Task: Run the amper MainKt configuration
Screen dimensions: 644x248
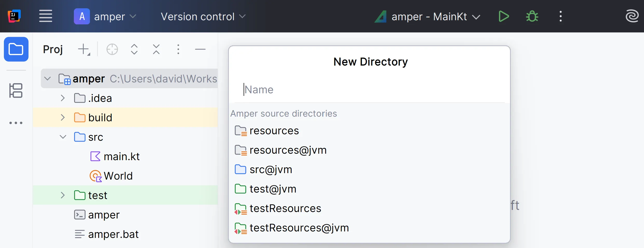Action: (504, 17)
